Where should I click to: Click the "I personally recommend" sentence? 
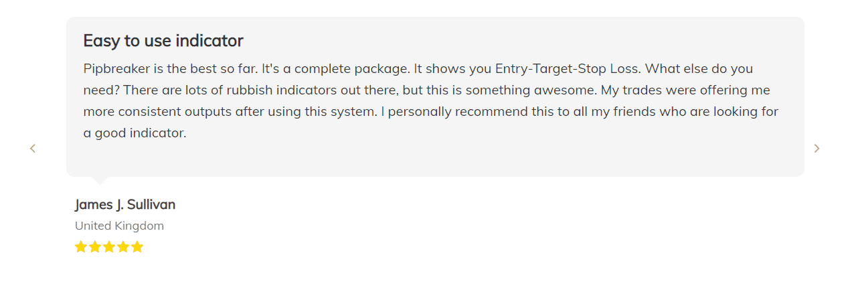453,112
